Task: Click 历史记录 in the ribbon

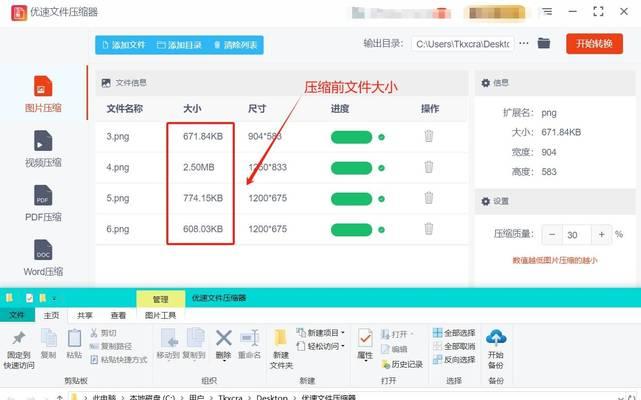Action: tap(402, 364)
